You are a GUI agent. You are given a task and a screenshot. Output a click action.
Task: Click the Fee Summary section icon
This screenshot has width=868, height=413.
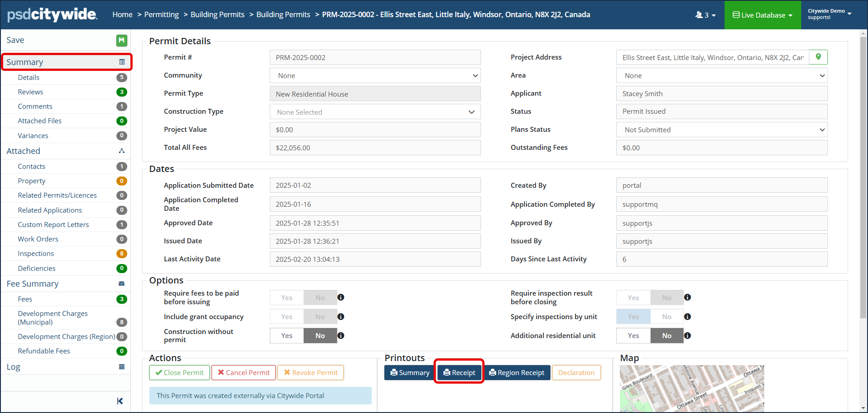pyautogui.click(x=121, y=284)
